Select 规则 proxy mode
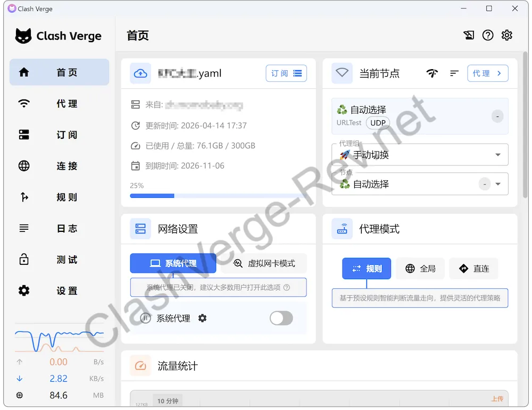 [367, 269]
